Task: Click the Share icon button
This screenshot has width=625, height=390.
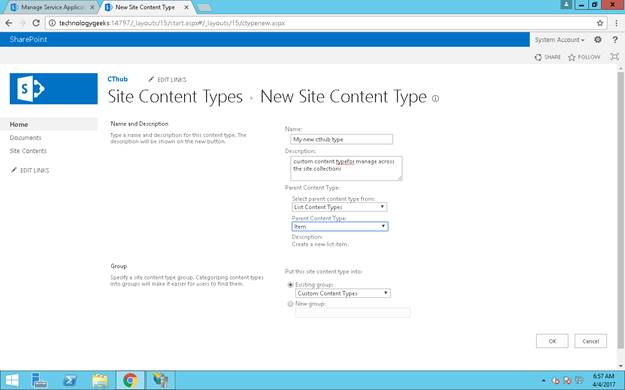Action: coord(548,57)
